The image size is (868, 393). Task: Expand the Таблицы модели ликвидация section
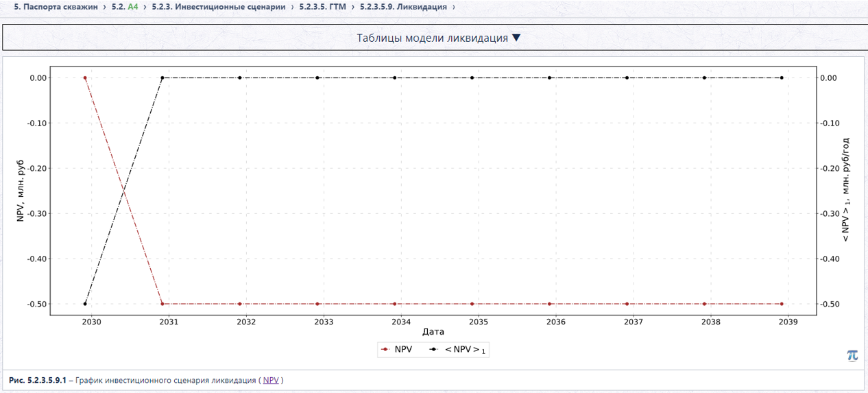pos(433,38)
